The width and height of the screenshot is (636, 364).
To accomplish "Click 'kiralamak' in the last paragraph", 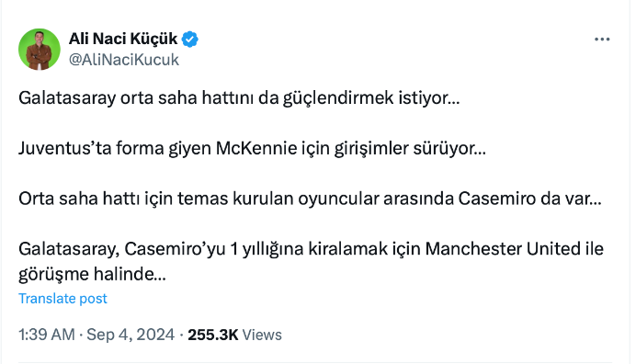I will click(x=348, y=249).
